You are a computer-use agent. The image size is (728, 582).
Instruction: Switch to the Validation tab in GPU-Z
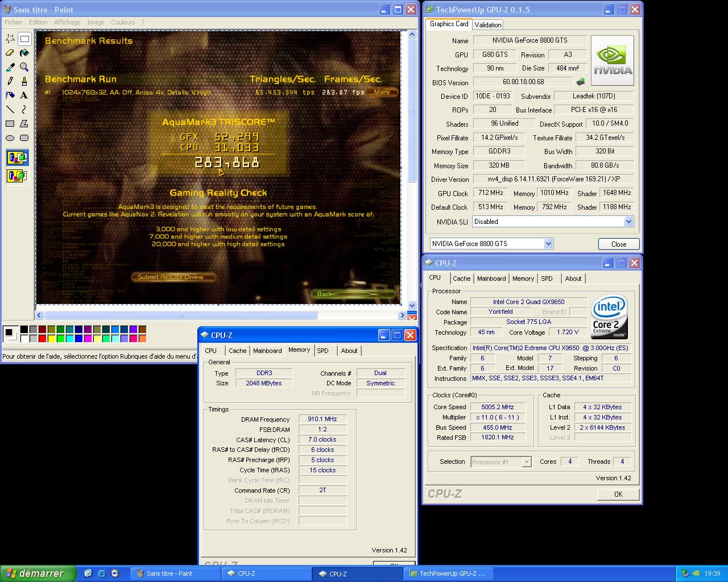(488, 24)
